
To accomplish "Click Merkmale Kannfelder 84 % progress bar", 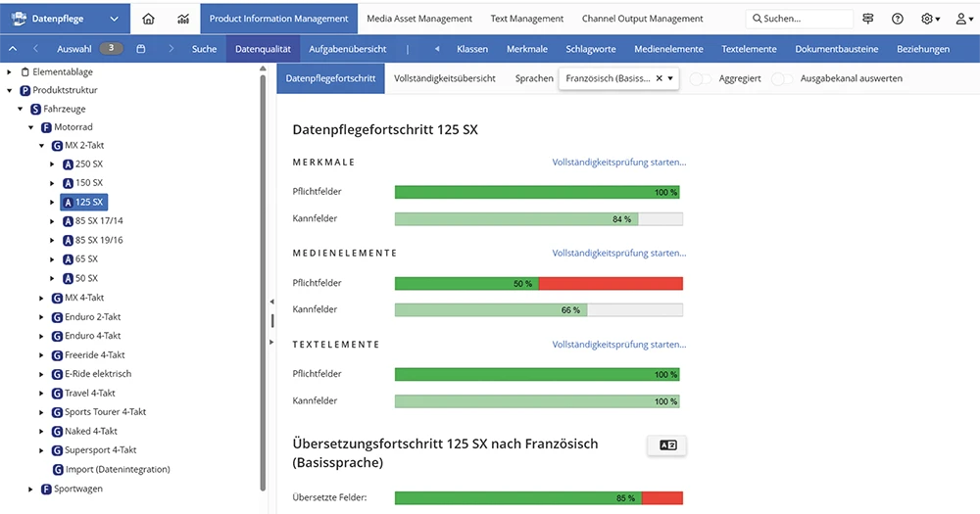I will coord(539,219).
